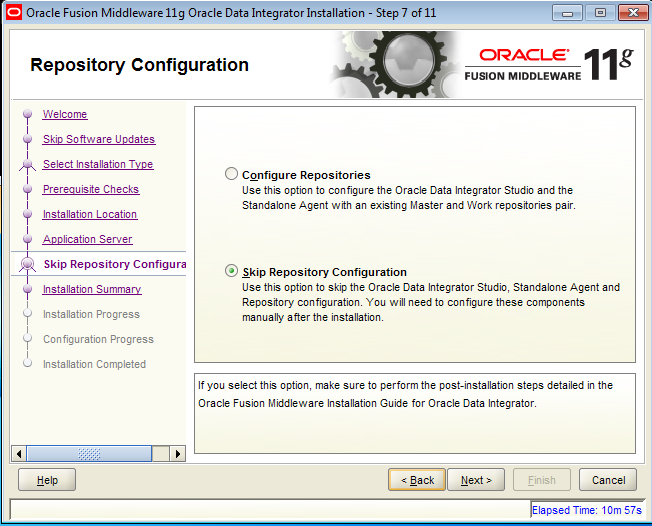Click the left arrow of sidebar scrollbar

coord(19,453)
